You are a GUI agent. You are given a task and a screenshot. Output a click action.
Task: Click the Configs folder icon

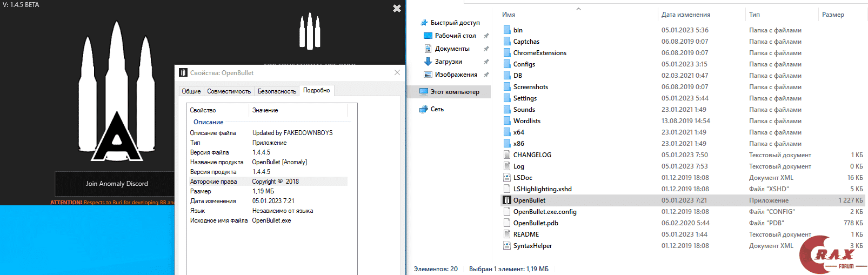pos(507,64)
